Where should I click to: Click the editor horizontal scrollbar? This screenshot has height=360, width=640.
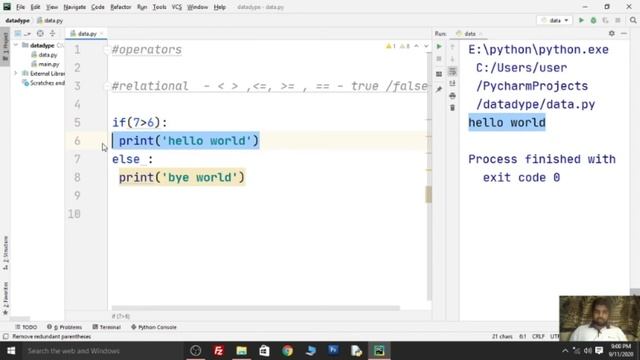[256, 308]
